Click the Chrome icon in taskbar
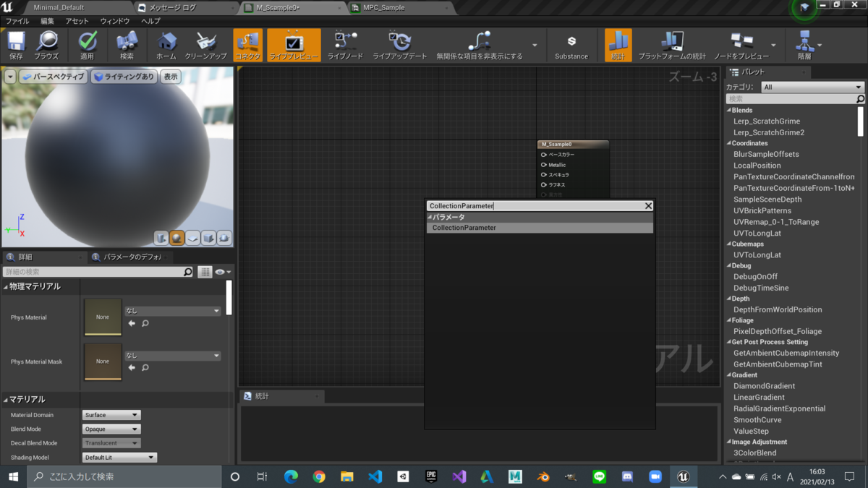The image size is (868, 488). (x=319, y=476)
